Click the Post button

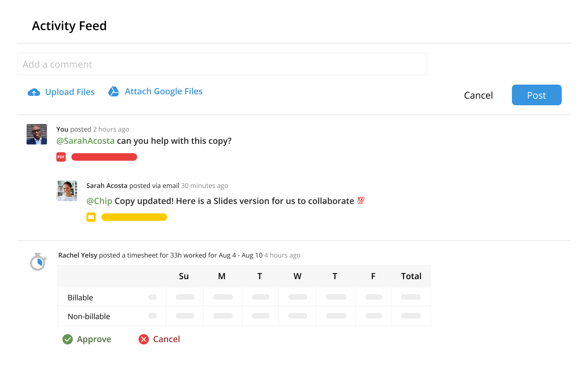pyautogui.click(x=536, y=95)
